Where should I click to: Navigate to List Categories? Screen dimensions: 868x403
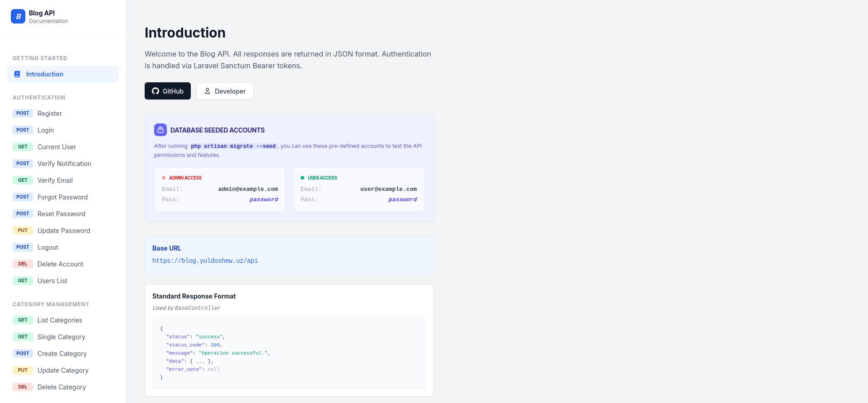point(60,320)
